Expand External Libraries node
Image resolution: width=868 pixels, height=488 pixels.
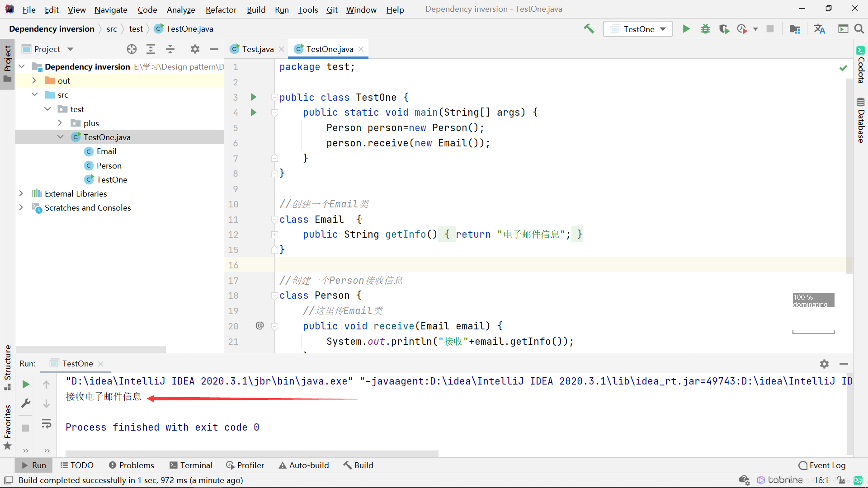point(21,193)
